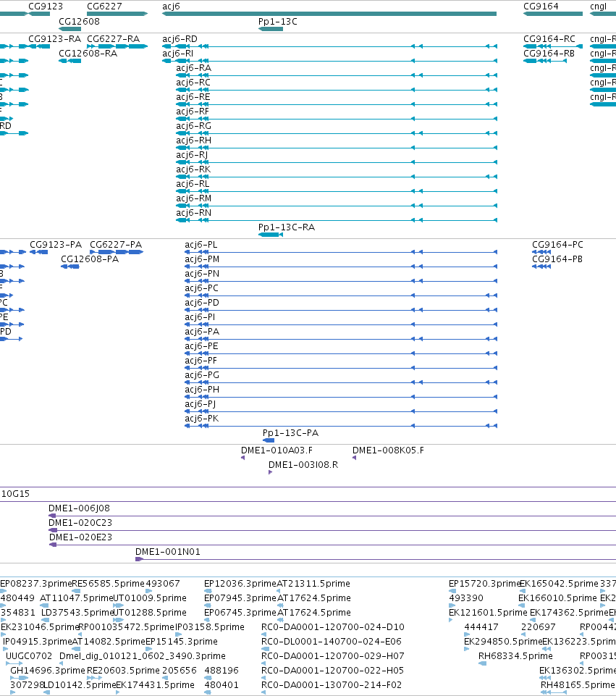Screen dimensions: 616x696
Task: Click protein label acj6-PH
Action: tap(202, 390)
